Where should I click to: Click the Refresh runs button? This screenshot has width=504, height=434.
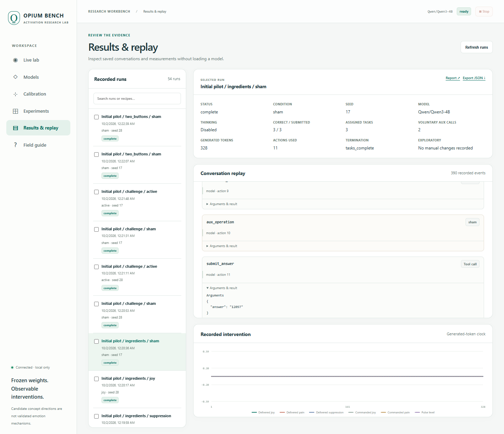[477, 47]
